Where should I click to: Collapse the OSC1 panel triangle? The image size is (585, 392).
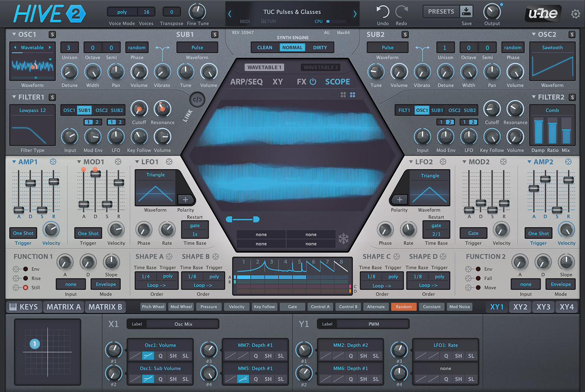(14, 34)
